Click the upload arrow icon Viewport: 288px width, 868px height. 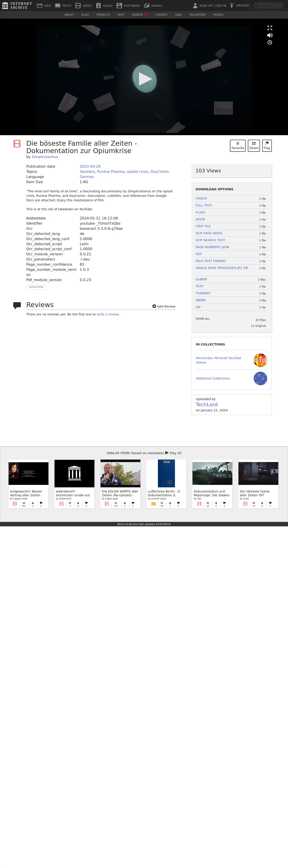point(232,6)
